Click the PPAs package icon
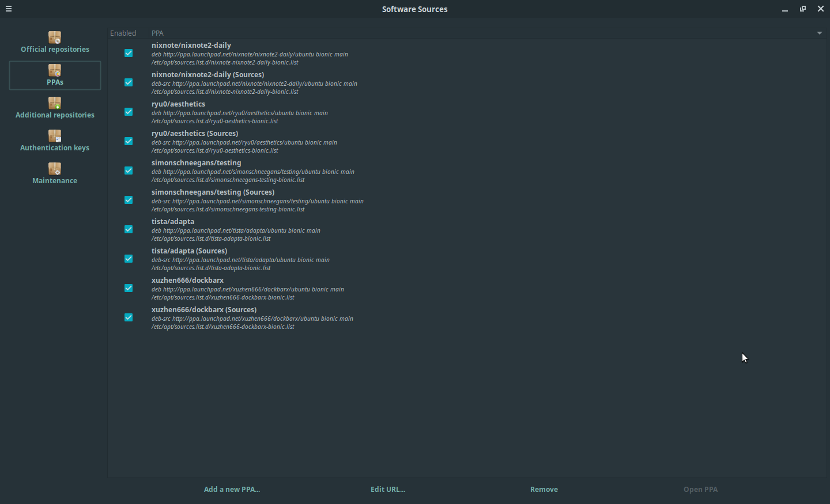 click(x=55, y=70)
